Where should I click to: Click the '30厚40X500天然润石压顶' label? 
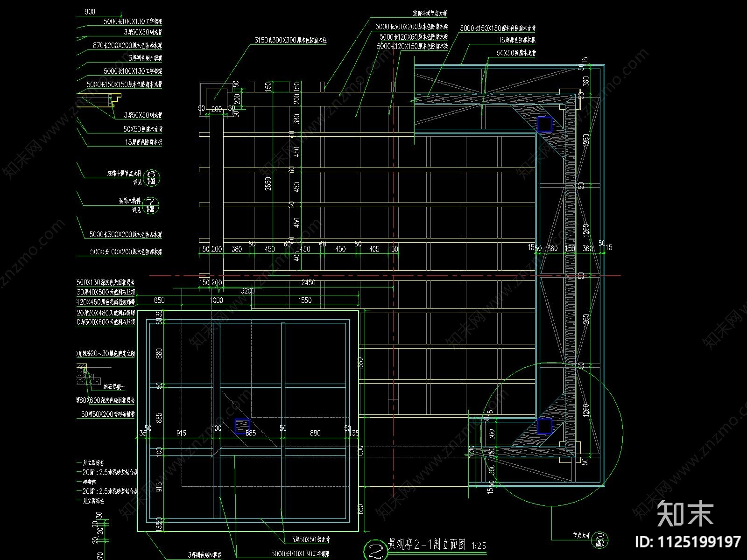click(x=106, y=293)
